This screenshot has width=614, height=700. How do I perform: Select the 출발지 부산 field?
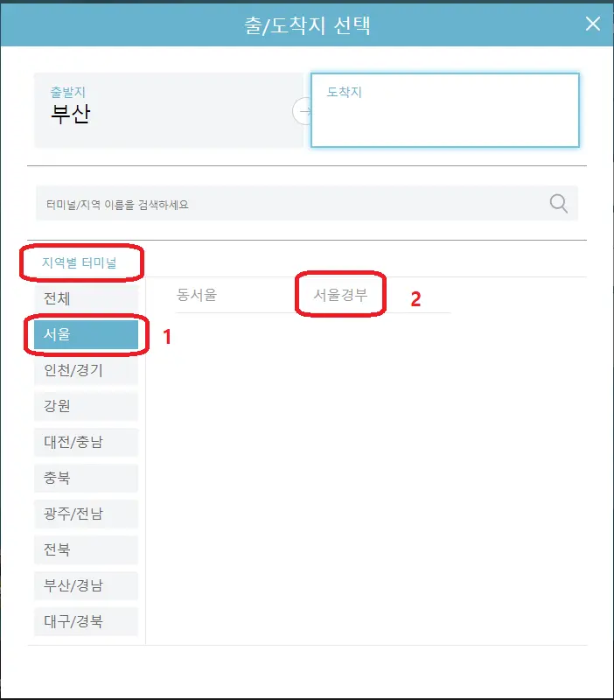pyautogui.click(x=169, y=110)
